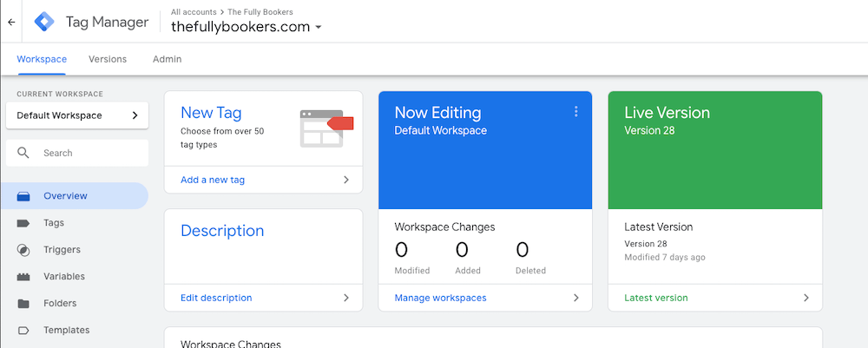Go back using the left arrow icon

[x=11, y=23]
